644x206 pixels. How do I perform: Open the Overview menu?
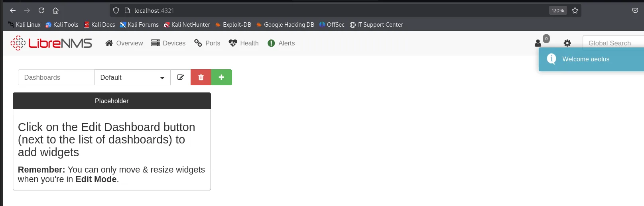tap(124, 43)
